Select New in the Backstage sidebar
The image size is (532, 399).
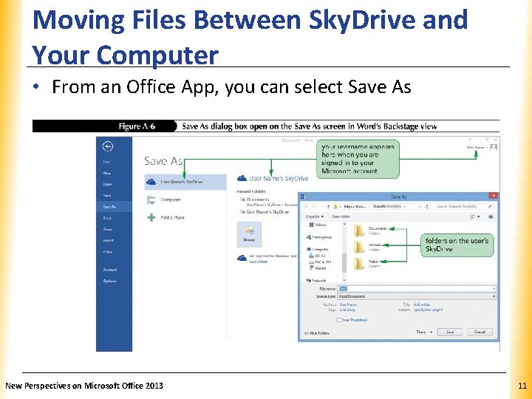pos(107,173)
